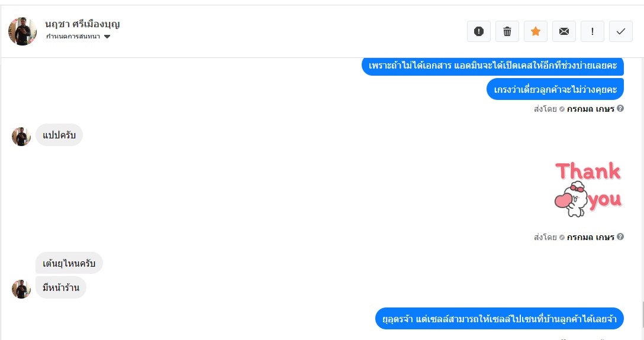Screen dimensions: 644x340
Task: Toggle the orange star follow-up marker
Action: tap(536, 31)
